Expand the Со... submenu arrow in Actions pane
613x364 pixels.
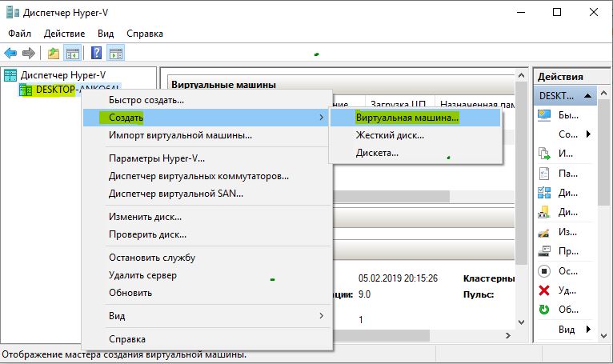tap(588, 134)
